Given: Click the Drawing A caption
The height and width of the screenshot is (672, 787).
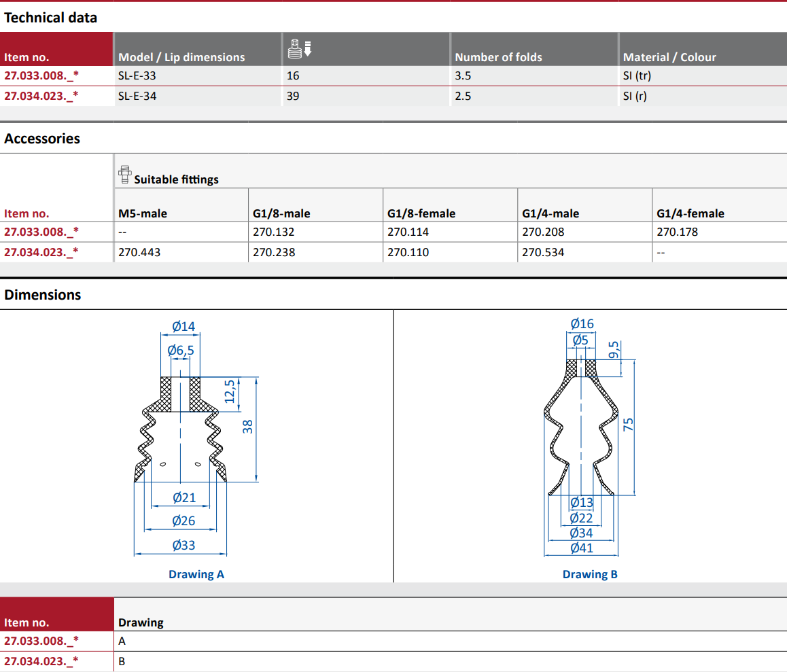Looking at the screenshot, I should coord(196,574).
